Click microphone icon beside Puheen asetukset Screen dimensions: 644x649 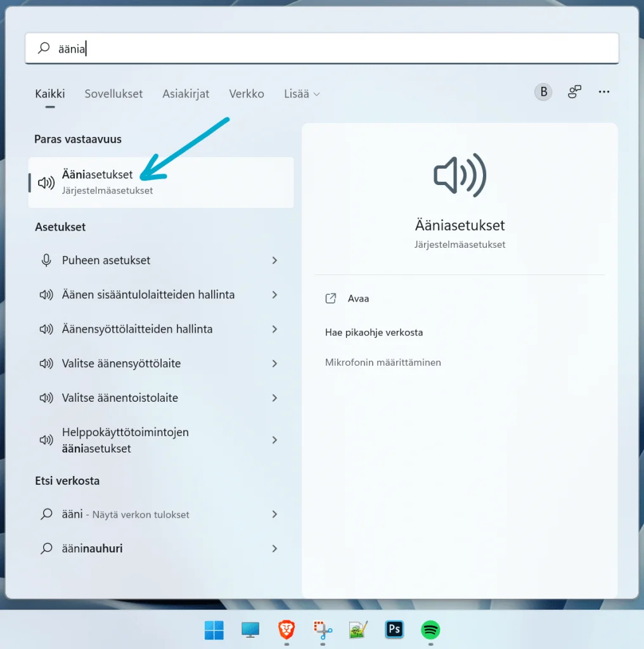46,260
